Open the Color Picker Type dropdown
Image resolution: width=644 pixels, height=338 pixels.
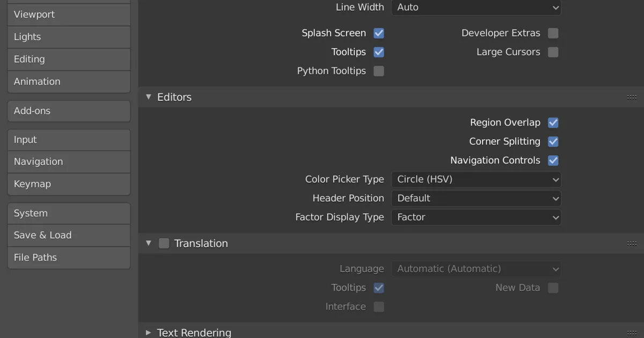point(476,179)
